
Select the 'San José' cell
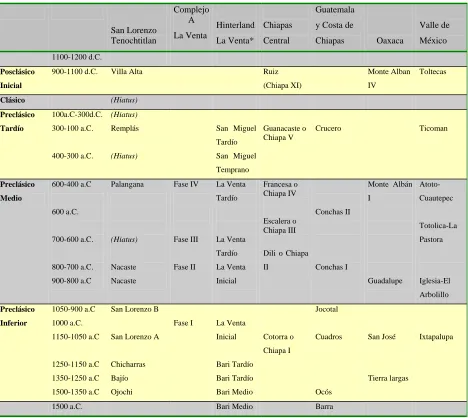(381, 337)
